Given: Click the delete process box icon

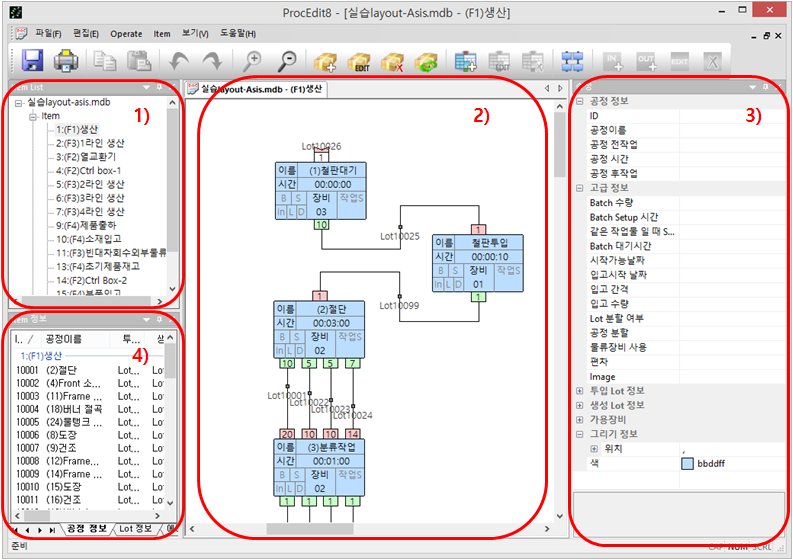Looking at the screenshot, I should coord(393,61).
